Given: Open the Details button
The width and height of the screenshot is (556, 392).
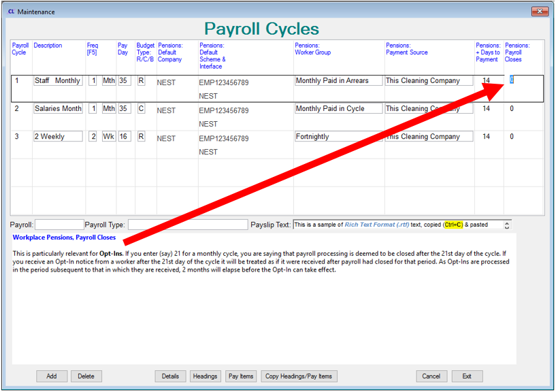Looking at the screenshot, I should (170, 376).
